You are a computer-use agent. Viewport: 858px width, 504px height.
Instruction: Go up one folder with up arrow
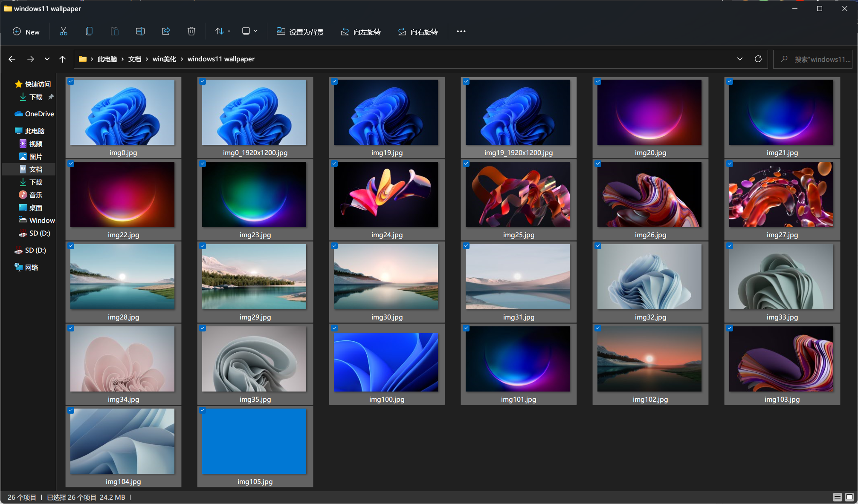[63, 59]
